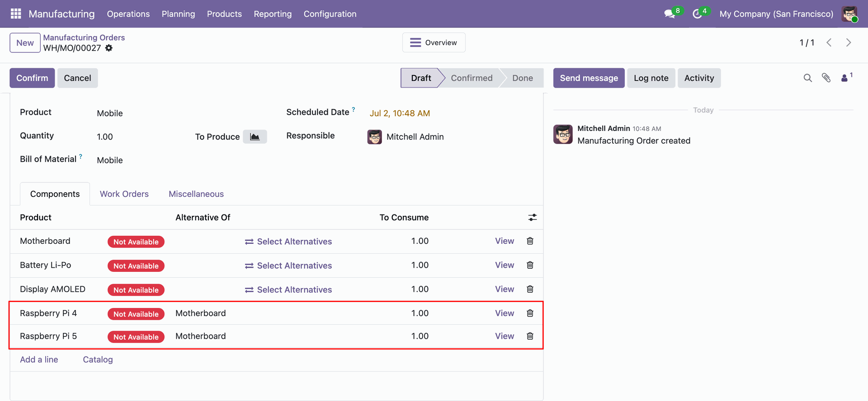Screen dimensions: 868x401
Task: Select the Done status stage
Action: click(522, 78)
